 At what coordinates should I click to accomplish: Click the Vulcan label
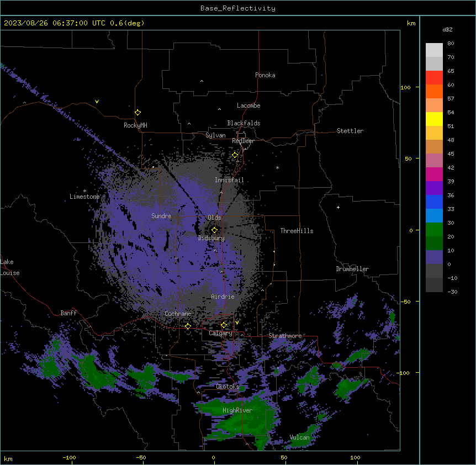(299, 437)
